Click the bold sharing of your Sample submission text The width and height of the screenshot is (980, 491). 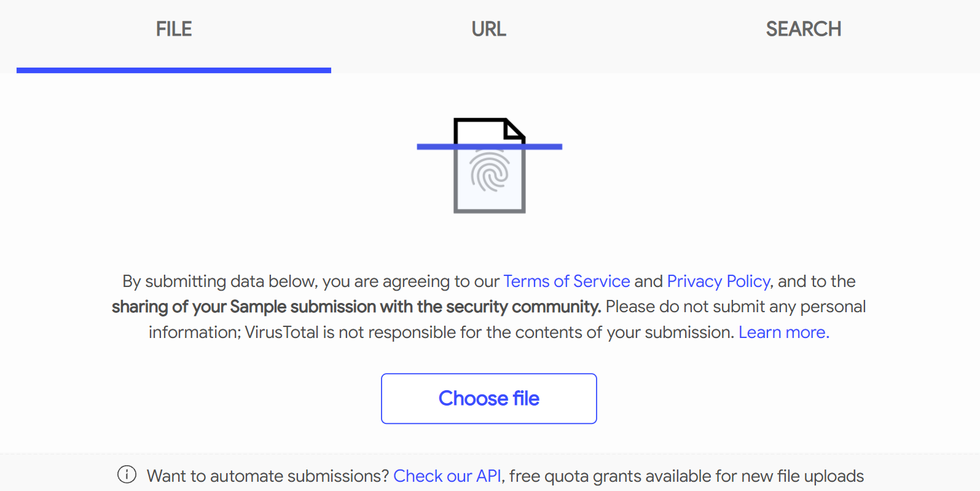coord(356,307)
